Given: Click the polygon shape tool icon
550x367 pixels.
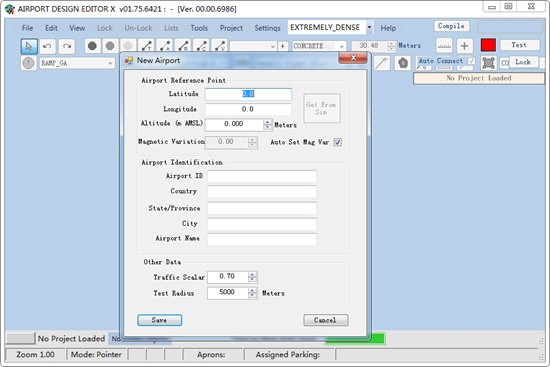Looking at the screenshot, I should [x=403, y=63].
